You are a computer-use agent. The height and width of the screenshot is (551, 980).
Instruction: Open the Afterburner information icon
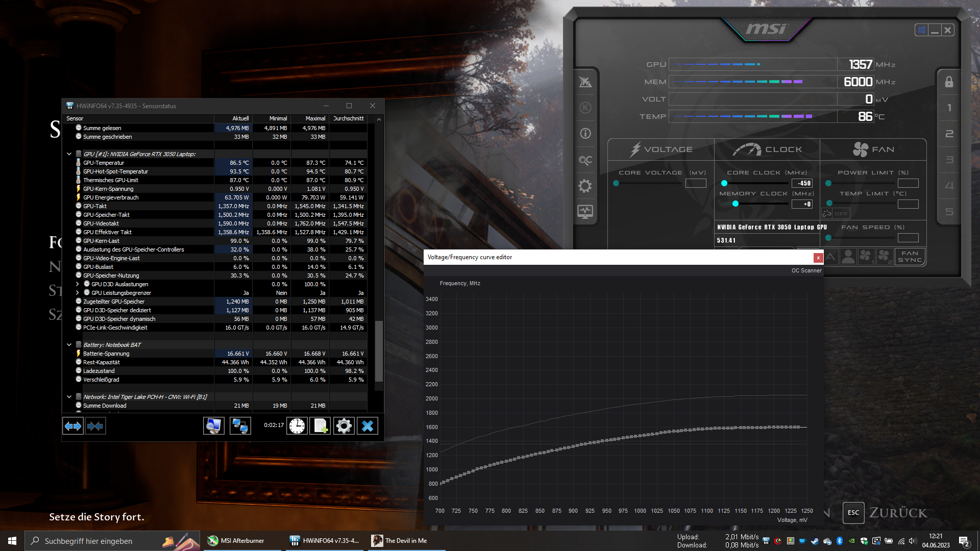[x=585, y=134]
